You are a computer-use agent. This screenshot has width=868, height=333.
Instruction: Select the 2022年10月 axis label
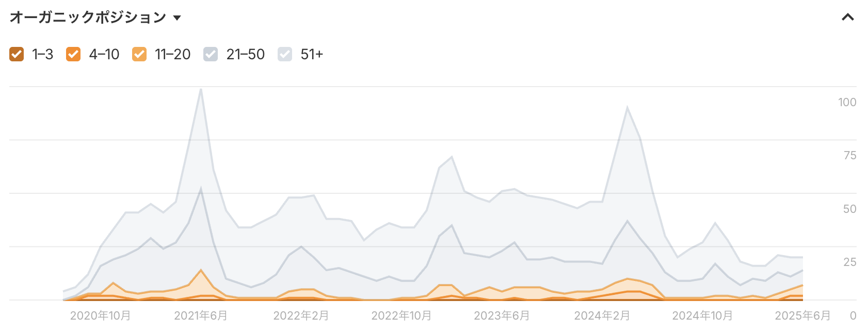coord(401,315)
